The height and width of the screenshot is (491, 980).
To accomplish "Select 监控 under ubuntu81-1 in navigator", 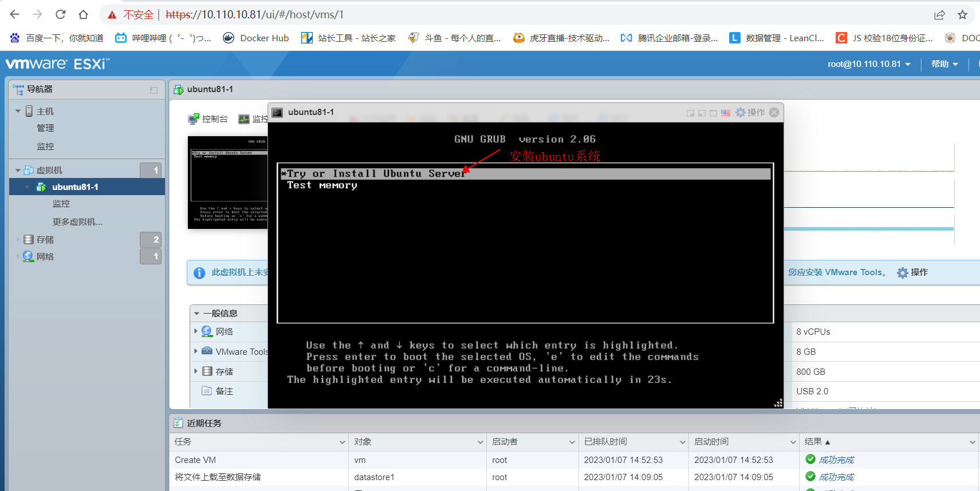I will click(61, 204).
